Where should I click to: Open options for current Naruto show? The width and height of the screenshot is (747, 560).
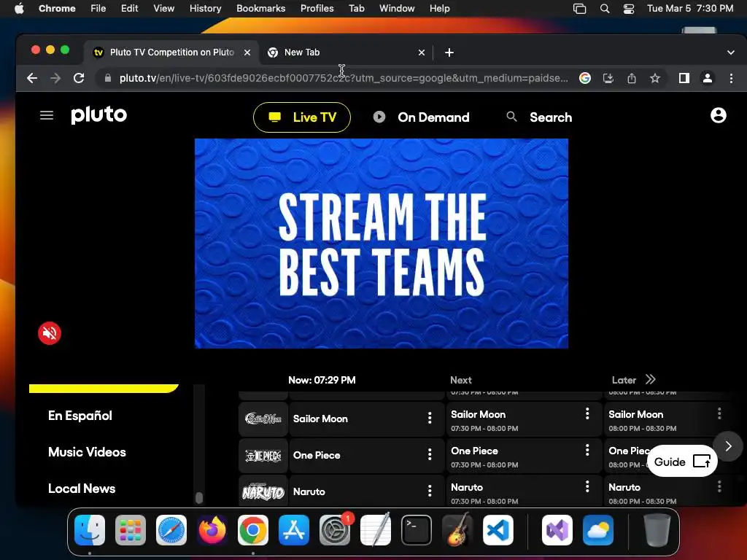430,491
